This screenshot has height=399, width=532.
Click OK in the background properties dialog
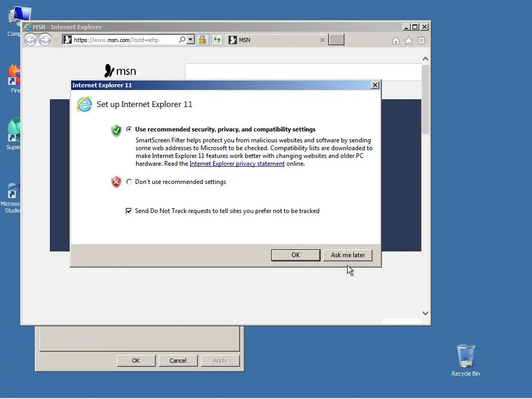click(136, 361)
